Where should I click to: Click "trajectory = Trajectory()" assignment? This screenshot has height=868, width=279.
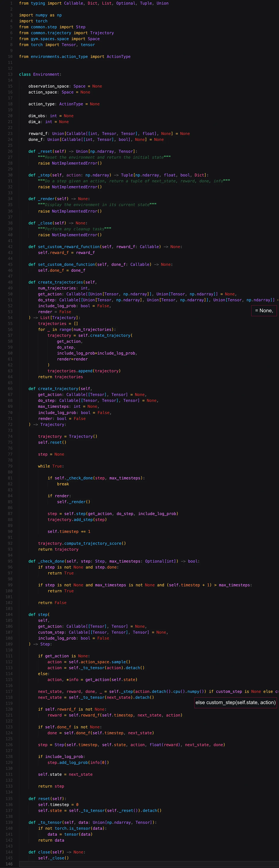68,437
